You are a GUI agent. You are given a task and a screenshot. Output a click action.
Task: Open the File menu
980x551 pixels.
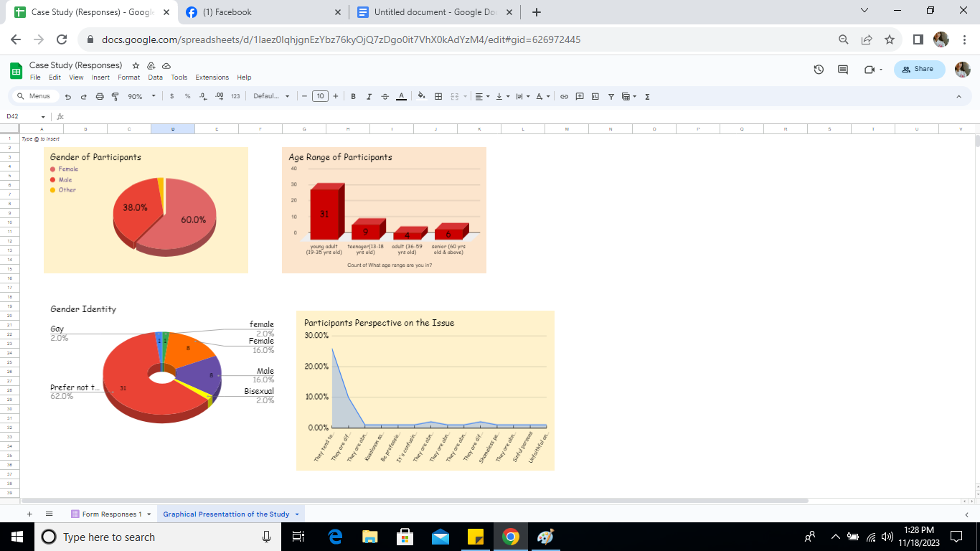(x=35, y=77)
